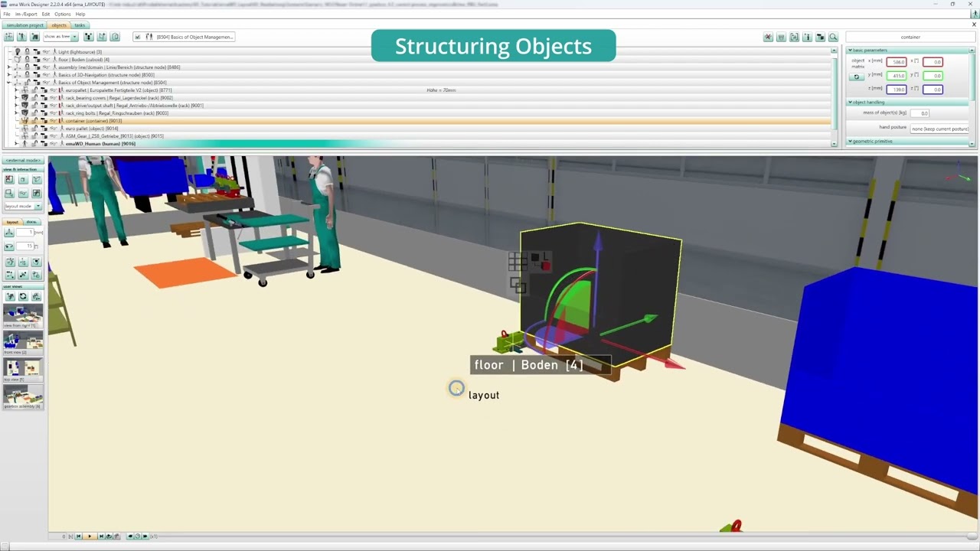Open the Im-/Export menu
Image resolution: width=980 pixels, height=551 pixels.
(x=26, y=14)
